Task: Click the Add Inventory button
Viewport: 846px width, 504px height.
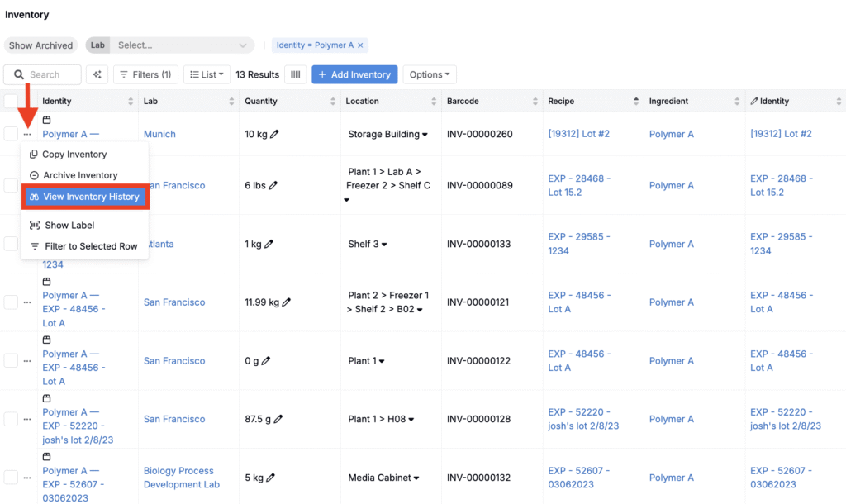Action: (x=354, y=74)
